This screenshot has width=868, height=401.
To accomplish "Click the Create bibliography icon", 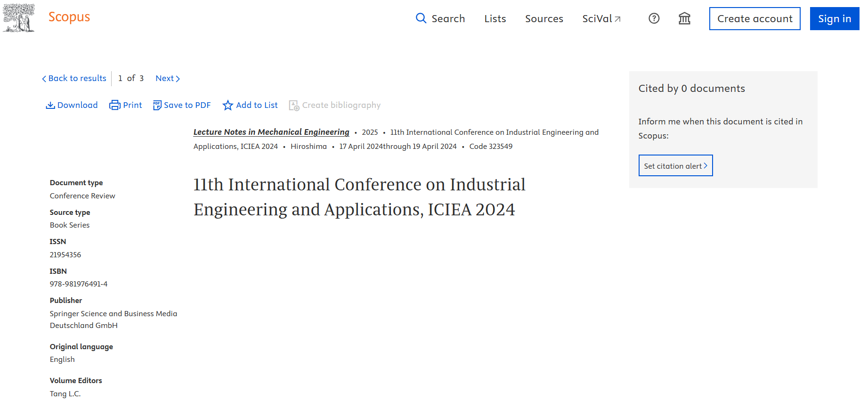I will [x=294, y=105].
